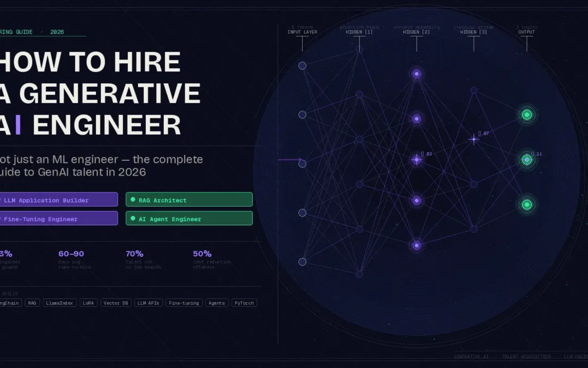Click the OUTPUT column label
This screenshot has height=368, width=588.
(x=526, y=32)
